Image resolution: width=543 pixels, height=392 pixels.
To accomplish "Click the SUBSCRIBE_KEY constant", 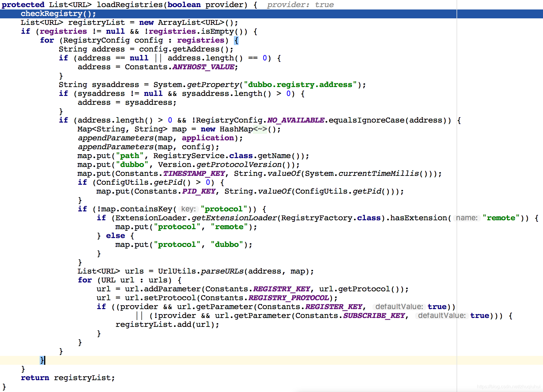I will (x=374, y=316).
